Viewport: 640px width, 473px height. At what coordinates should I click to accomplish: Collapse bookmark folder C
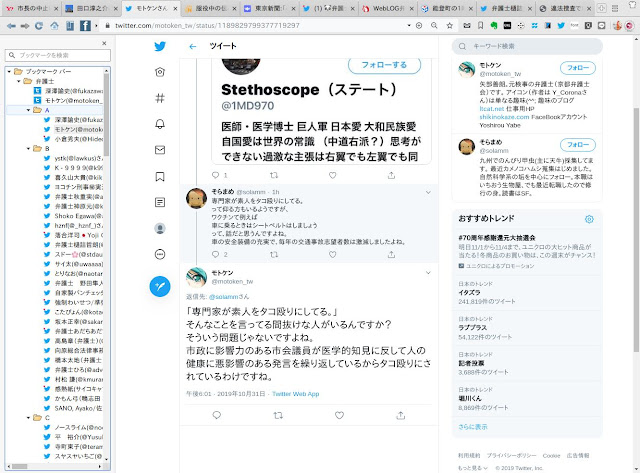tap(28, 417)
